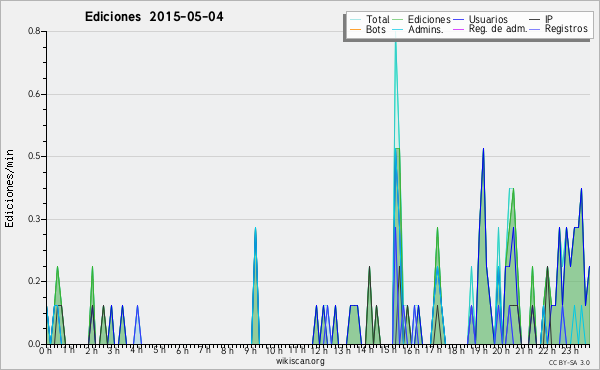Click the Usuarios peak just after 19 h
Screen dimensions: 600x370
coord(483,150)
